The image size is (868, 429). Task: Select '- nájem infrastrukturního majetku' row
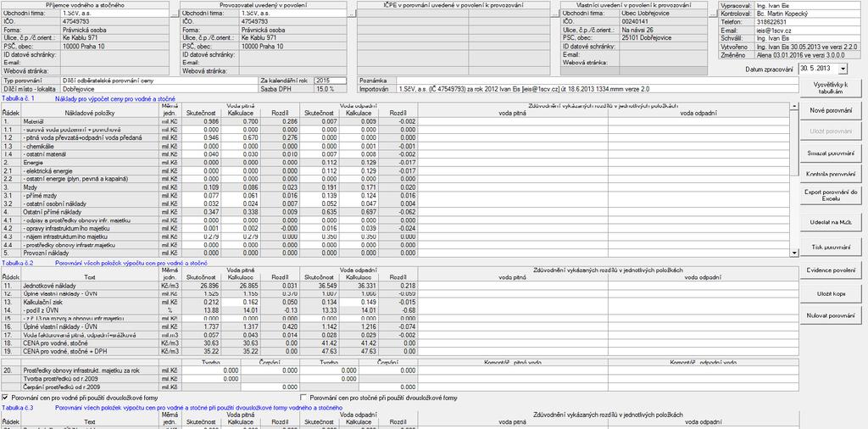pyautogui.click(x=90, y=237)
